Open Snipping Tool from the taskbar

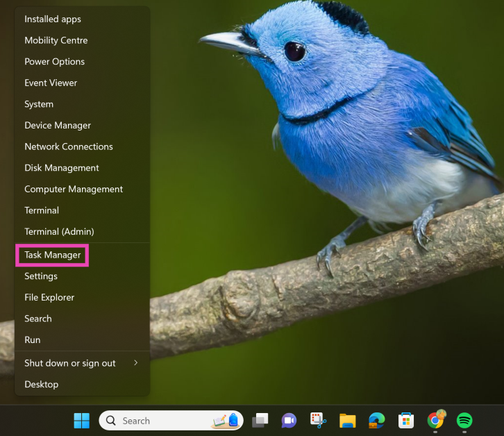point(318,421)
